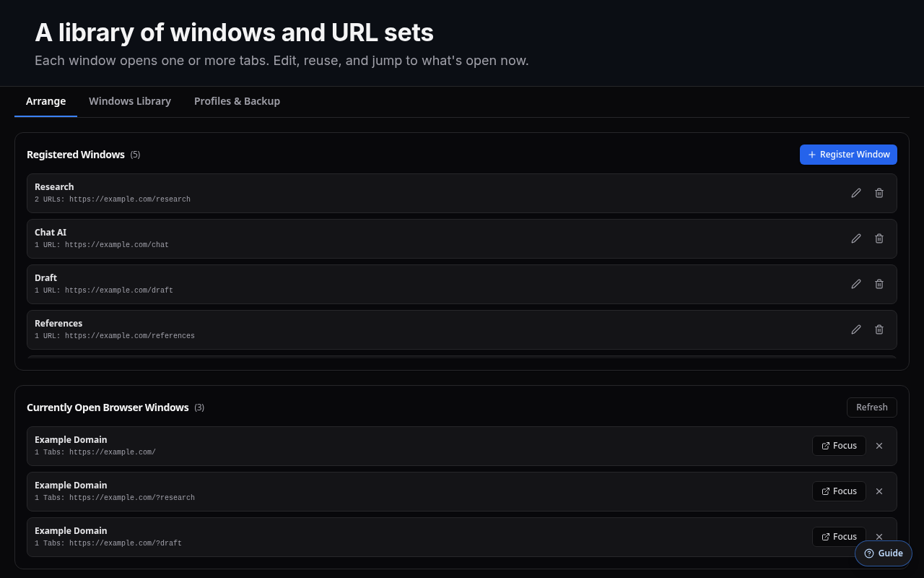
Task: Click the Draft window name
Action: pos(45,278)
